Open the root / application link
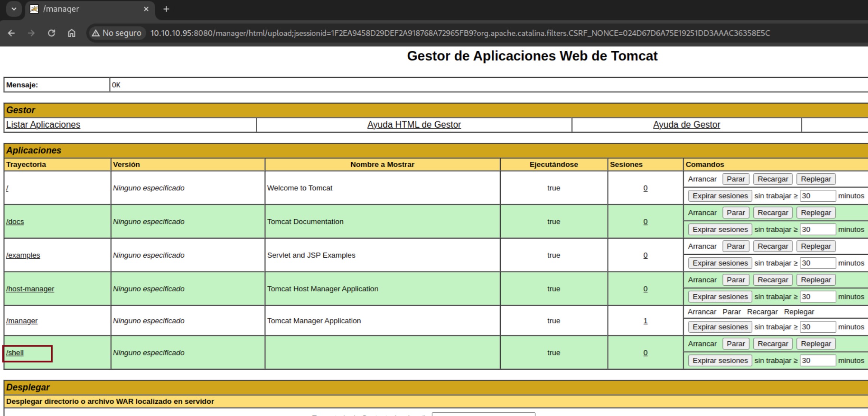Viewport: 868px width, 416px height. [7, 188]
